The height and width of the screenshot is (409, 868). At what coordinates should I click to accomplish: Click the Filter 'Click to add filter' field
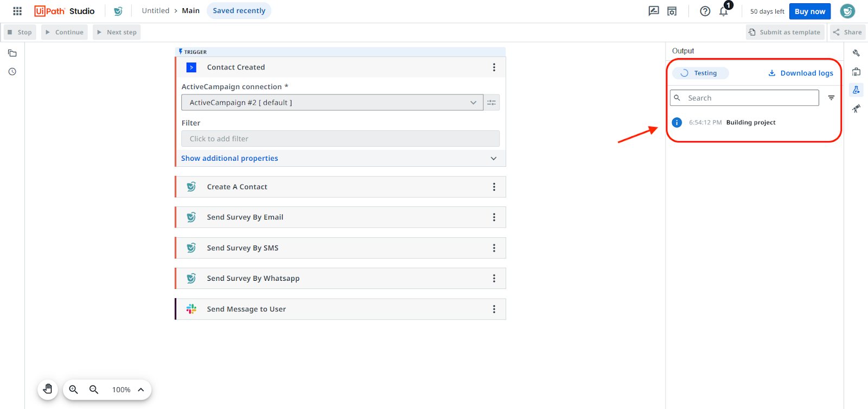[340, 139]
